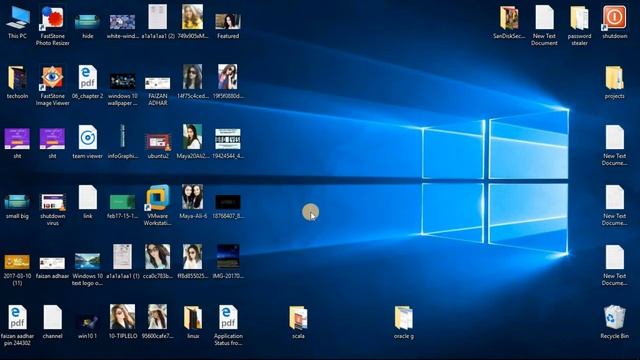This screenshot has width=640, height=360.
Task: Select the Maya20Ali2... photo file
Action: click(x=193, y=137)
